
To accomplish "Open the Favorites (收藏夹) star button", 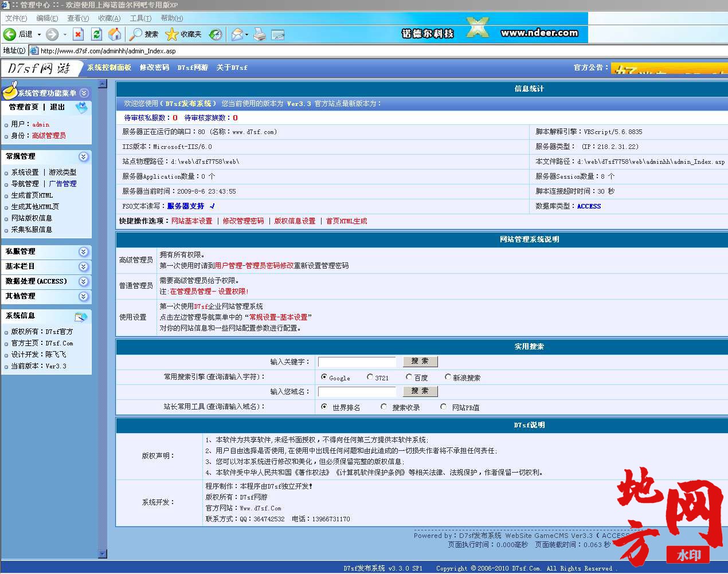I will coord(183,34).
